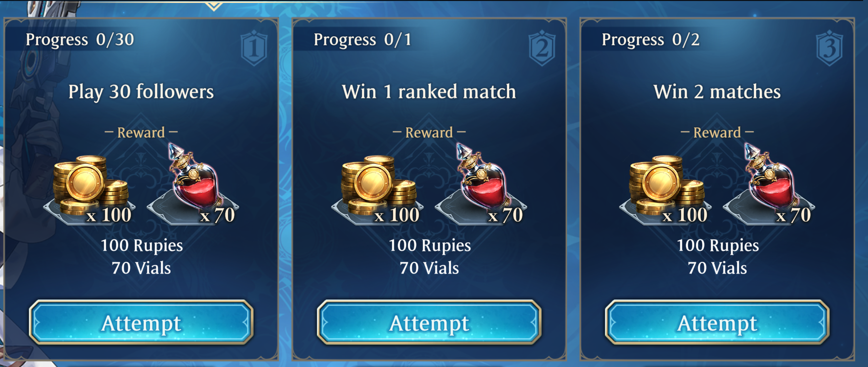Expand the down chevron at the top edge

click(x=214, y=6)
